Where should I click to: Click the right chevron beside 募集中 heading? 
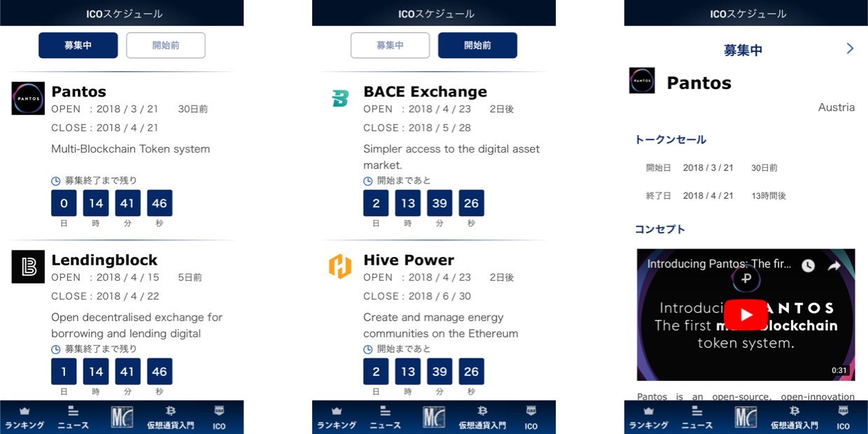point(850,48)
